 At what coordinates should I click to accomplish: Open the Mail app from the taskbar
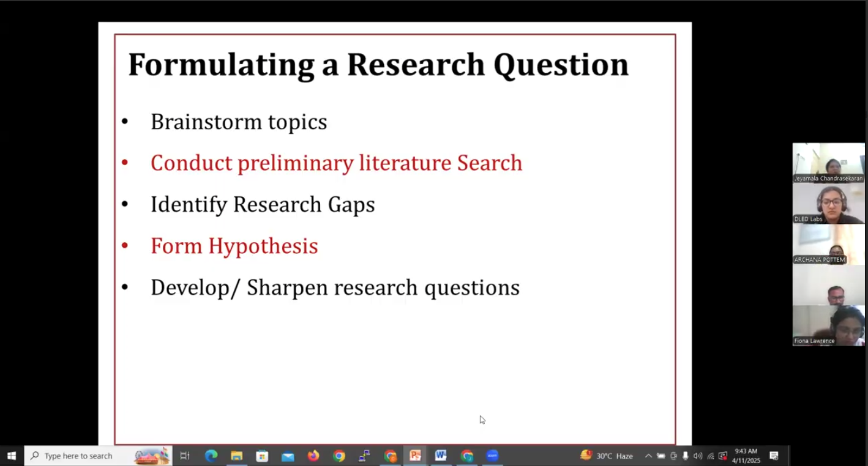click(288, 456)
